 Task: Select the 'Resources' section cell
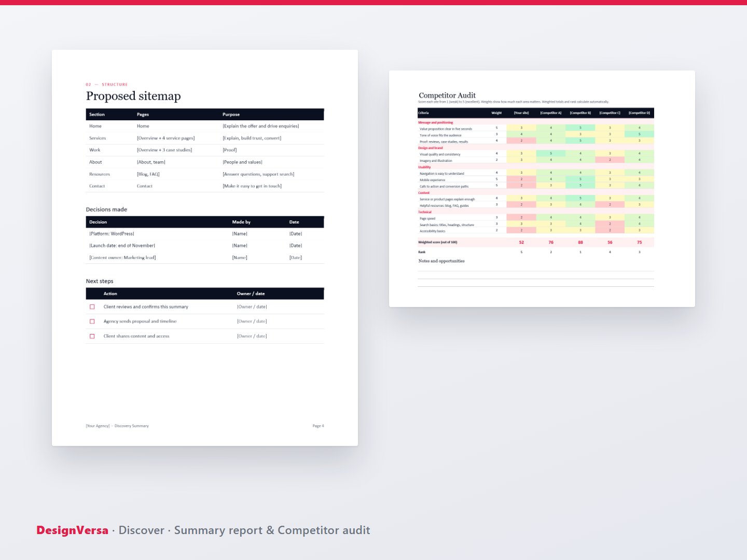point(100,174)
